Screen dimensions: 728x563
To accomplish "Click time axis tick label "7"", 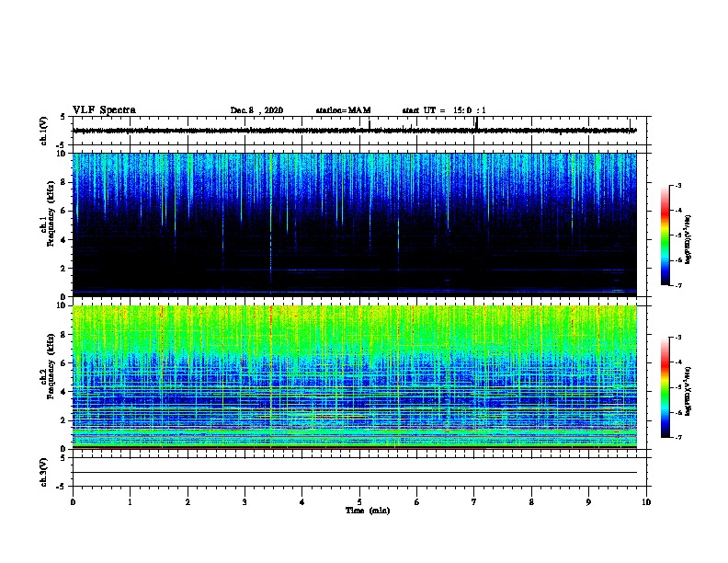I will (x=474, y=501).
